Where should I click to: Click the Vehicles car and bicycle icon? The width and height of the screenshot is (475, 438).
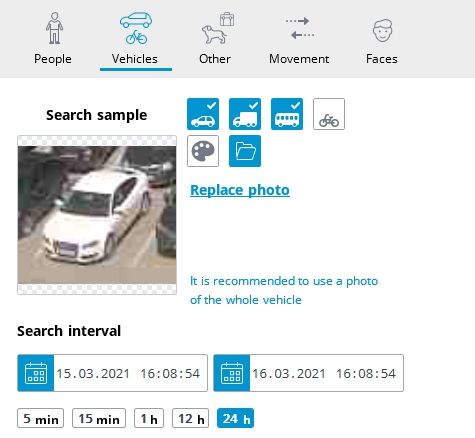tap(136, 29)
